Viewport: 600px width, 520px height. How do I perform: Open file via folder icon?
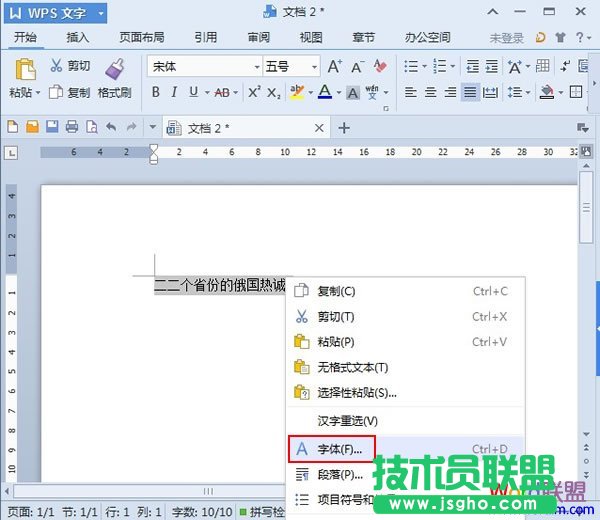33,127
